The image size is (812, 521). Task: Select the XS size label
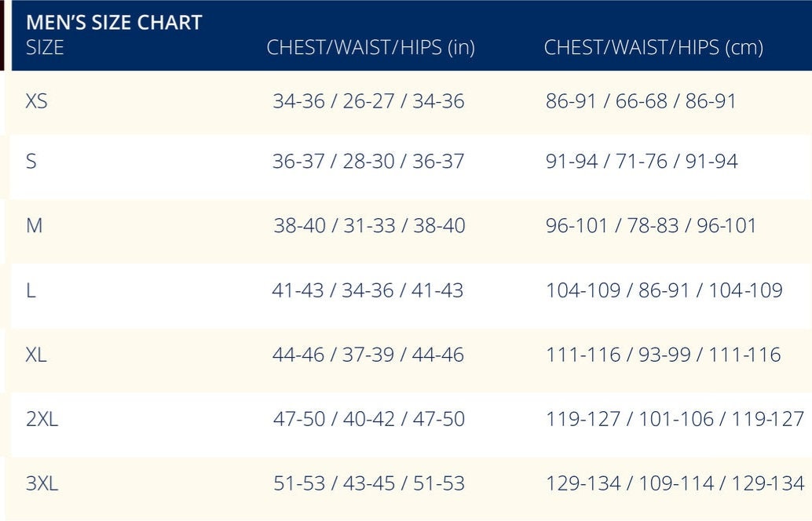[x=36, y=101]
